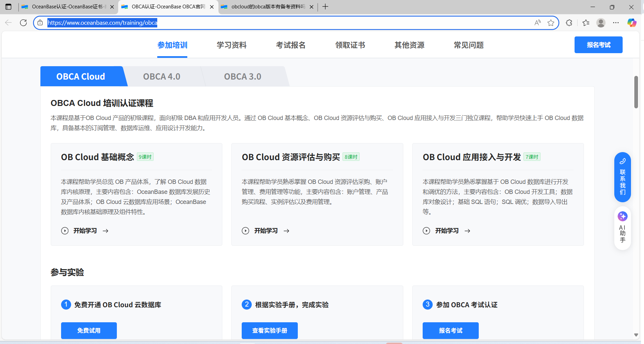The height and width of the screenshot is (344, 644).
Task: View site info via the lock icon
Action: (40, 23)
